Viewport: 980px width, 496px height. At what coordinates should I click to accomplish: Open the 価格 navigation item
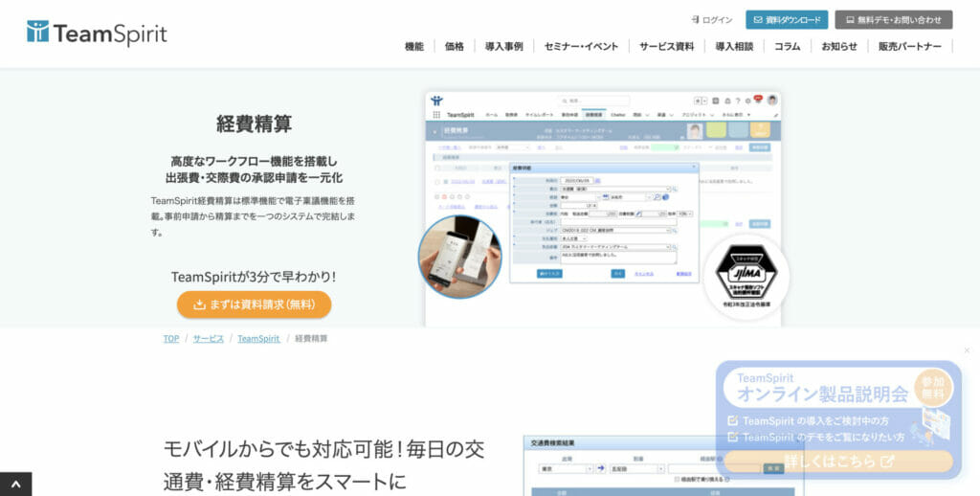[x=455, y=46]
